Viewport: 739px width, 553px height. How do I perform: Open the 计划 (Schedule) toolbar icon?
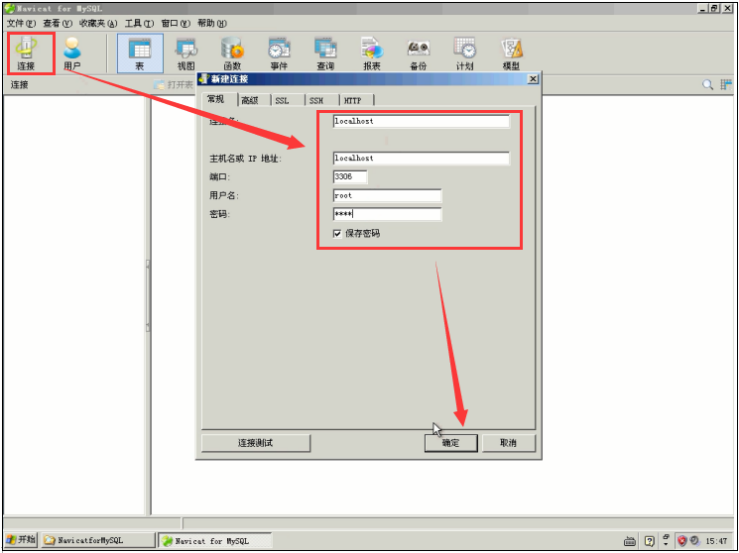(465, 52)
